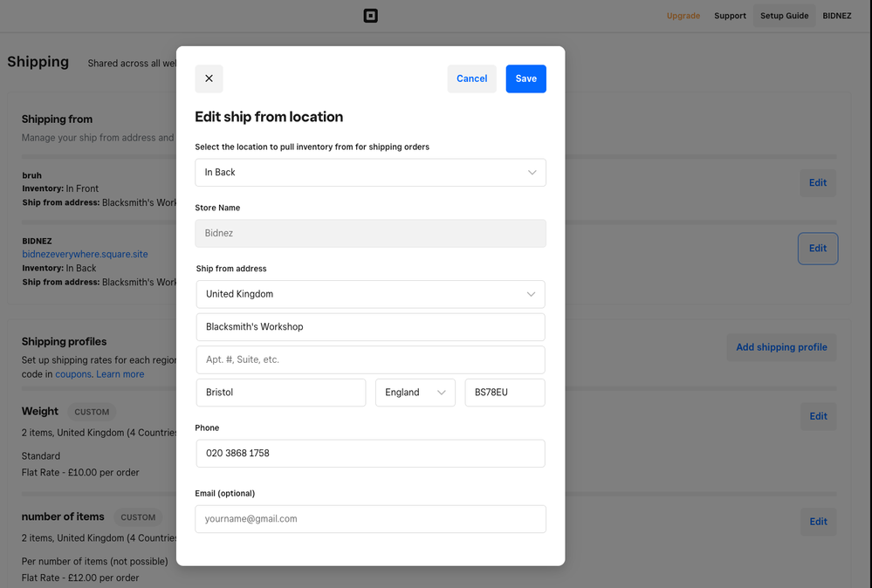Image resolution: width=872 pixels, height=588 pixels.
Task: Open the bidnezeverywhere.square.site link
Action: 85,253
